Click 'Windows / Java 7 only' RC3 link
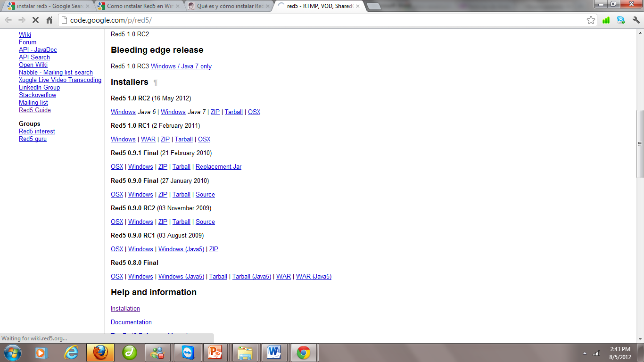This screenshot has width=644, height=362. [x=181, y=66]
